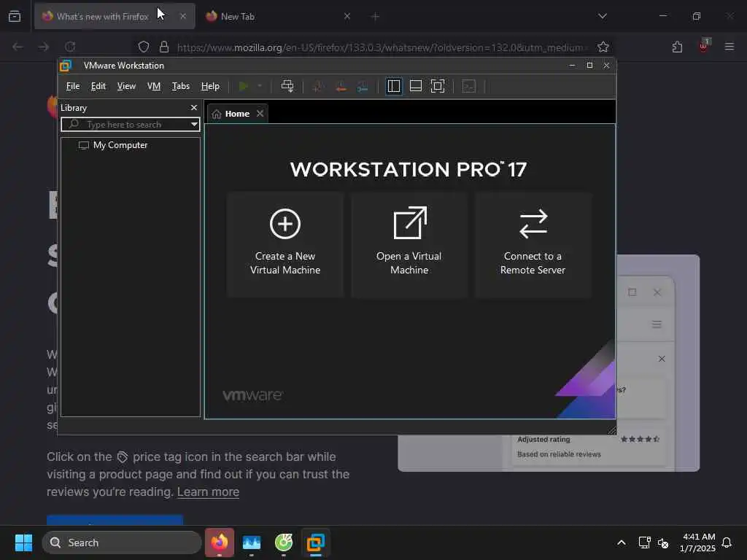
Task: Follow the Learn more link in Firefox
Action: click(x=208, y=491)
